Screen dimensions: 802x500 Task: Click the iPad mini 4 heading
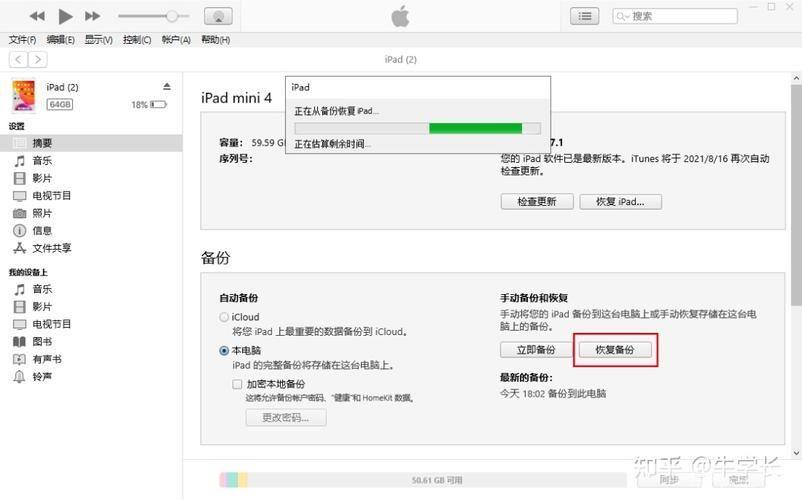[x=236, y=98]
